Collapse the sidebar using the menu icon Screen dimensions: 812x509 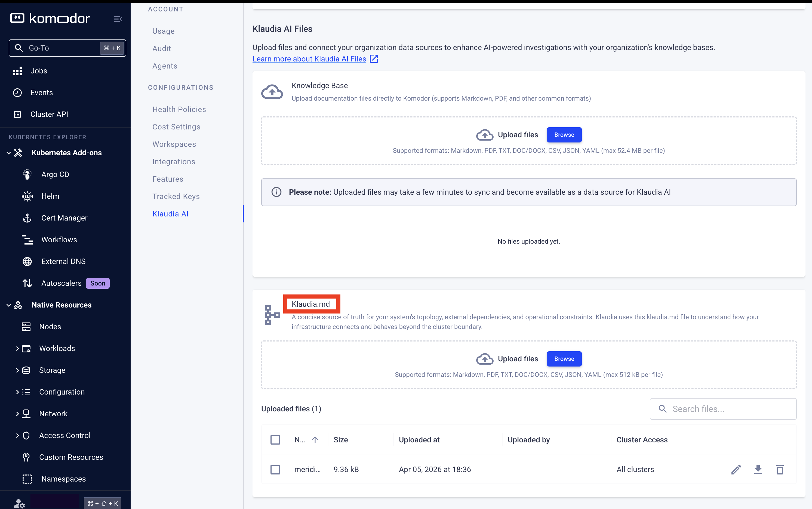(118, 19)
